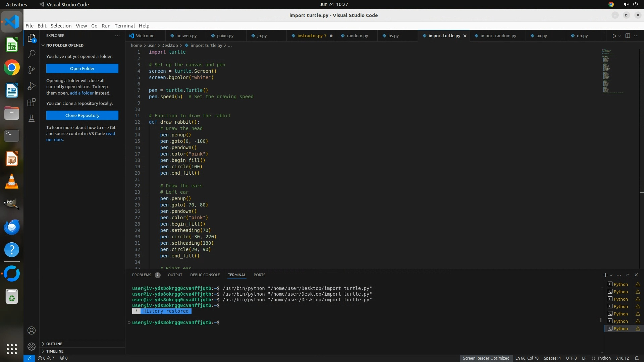Open the Terminal menu
This screenshot has width=644, height=362.
124,26
